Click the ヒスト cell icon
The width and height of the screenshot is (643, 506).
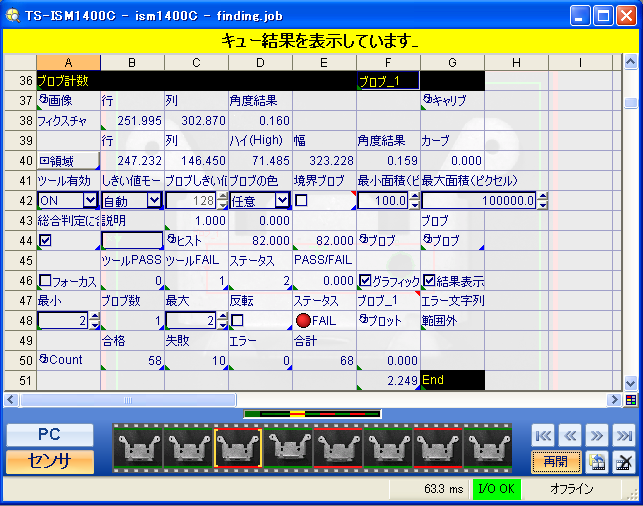click(171, 240)
